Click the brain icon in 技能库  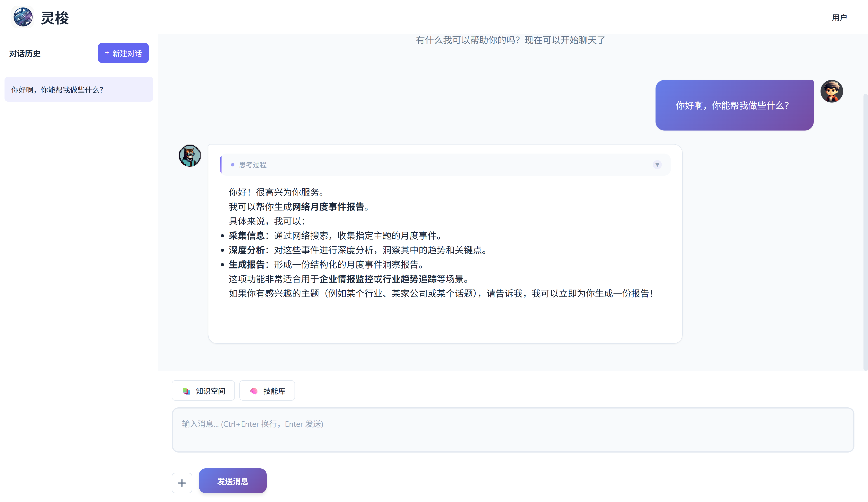point(254,391)
